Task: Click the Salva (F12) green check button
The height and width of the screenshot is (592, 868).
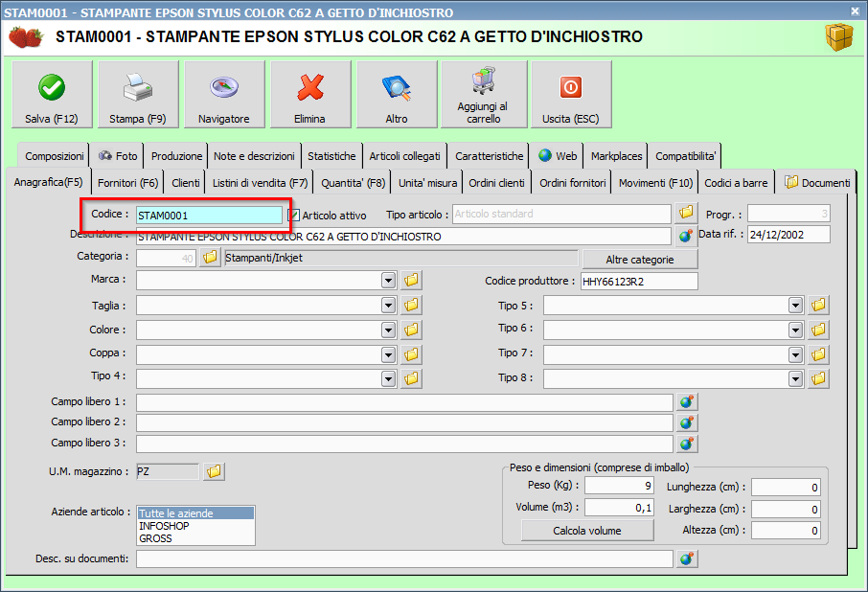Action: coord(52,95)
